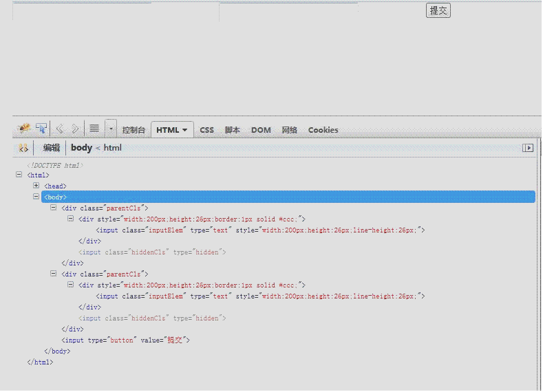Image resolution: width=543 pixels, height=392 pixels.
Task: Switch to the Cookies tab
Action: pyautogui.click(x=323, y=130)
